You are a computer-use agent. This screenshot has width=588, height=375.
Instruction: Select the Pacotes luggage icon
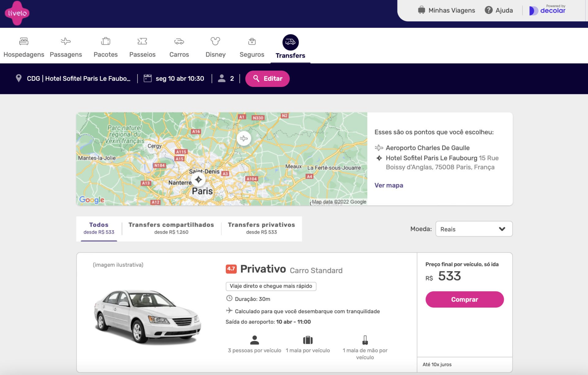(x=106, y=41)
